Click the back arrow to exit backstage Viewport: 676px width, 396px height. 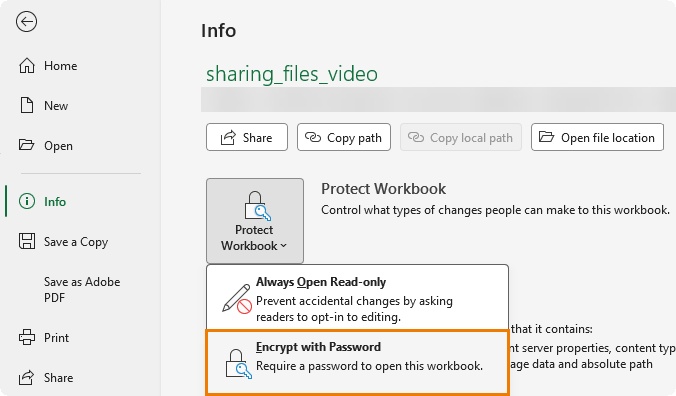point(26,22)
